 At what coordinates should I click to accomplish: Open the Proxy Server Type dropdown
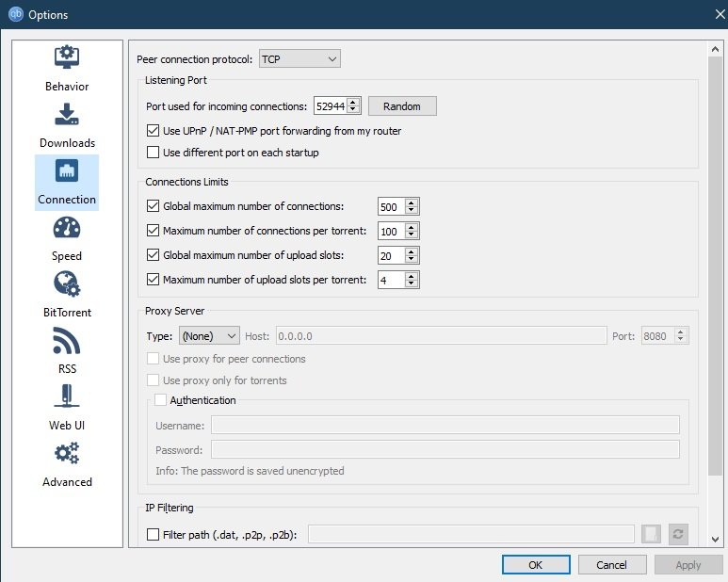tap(209, 335)
